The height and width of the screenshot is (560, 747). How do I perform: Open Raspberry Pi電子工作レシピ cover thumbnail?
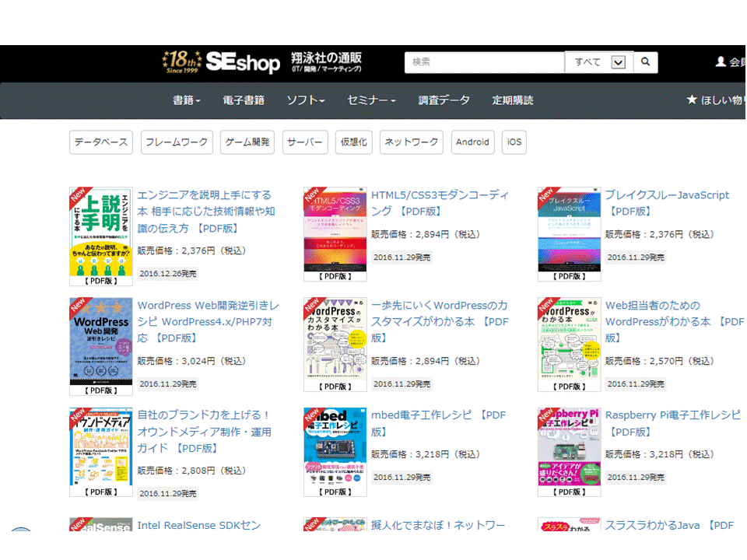pyautogui.click(x=570, y=452)
